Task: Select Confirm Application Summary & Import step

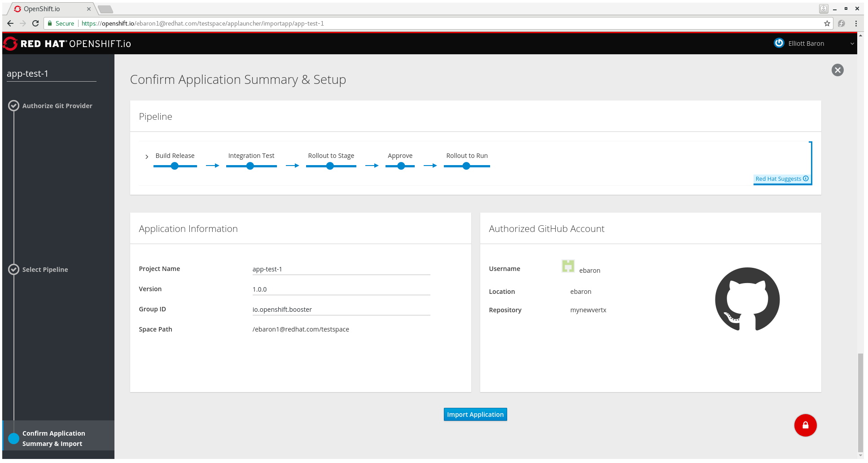Action: tap(54, 438)
